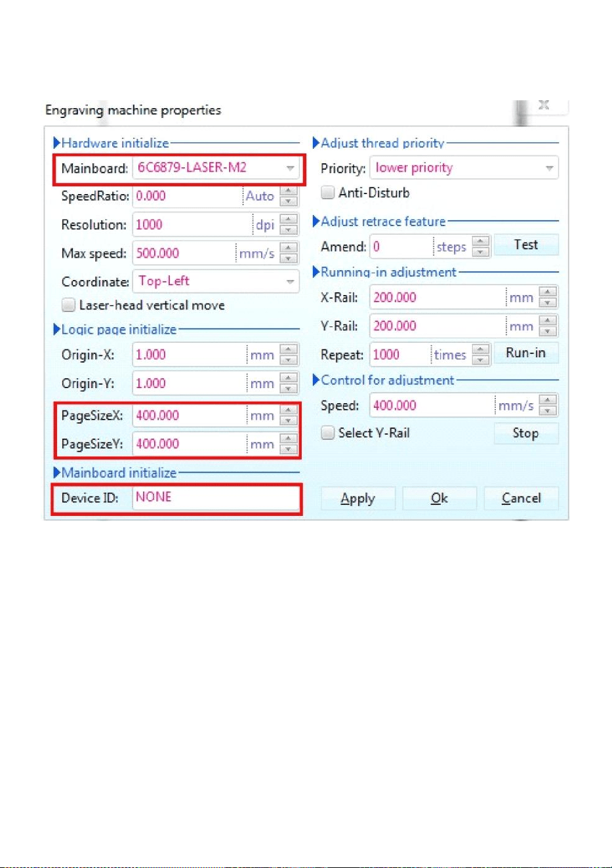Click the Stop button
Screen dimensions: 612x868
[526, 433]
